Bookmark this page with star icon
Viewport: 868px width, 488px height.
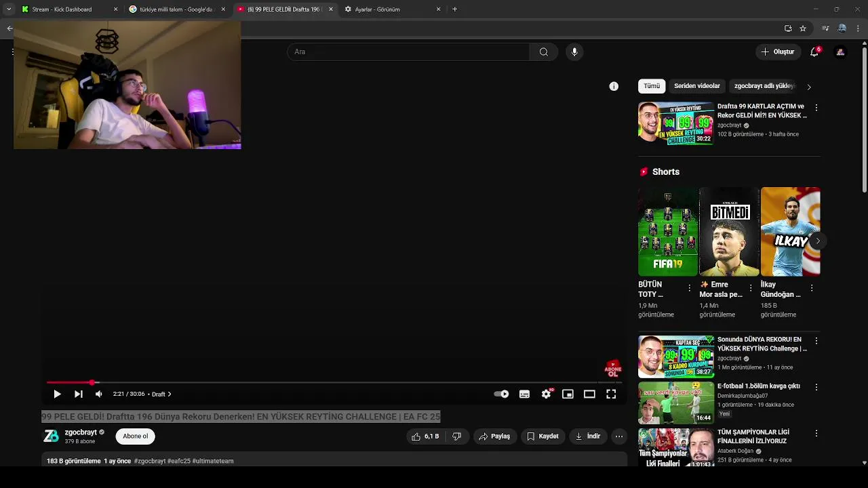pos(803,28)
